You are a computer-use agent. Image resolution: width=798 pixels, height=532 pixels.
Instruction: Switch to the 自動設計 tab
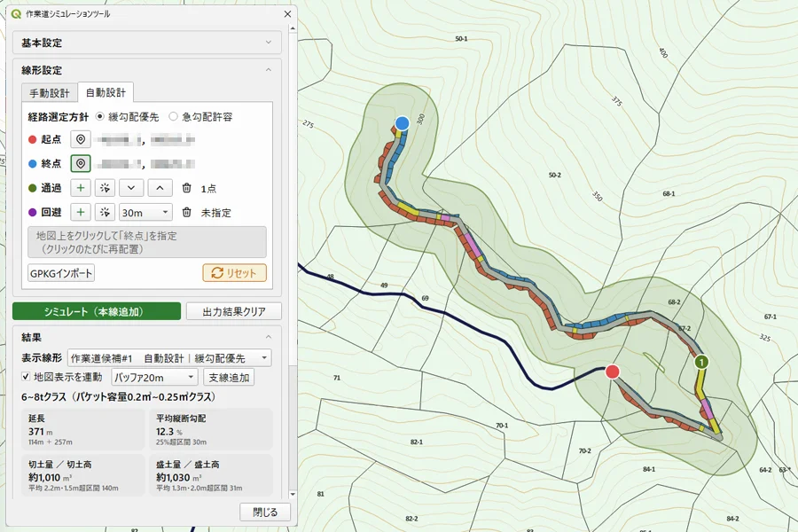click(x=106, y=92)
